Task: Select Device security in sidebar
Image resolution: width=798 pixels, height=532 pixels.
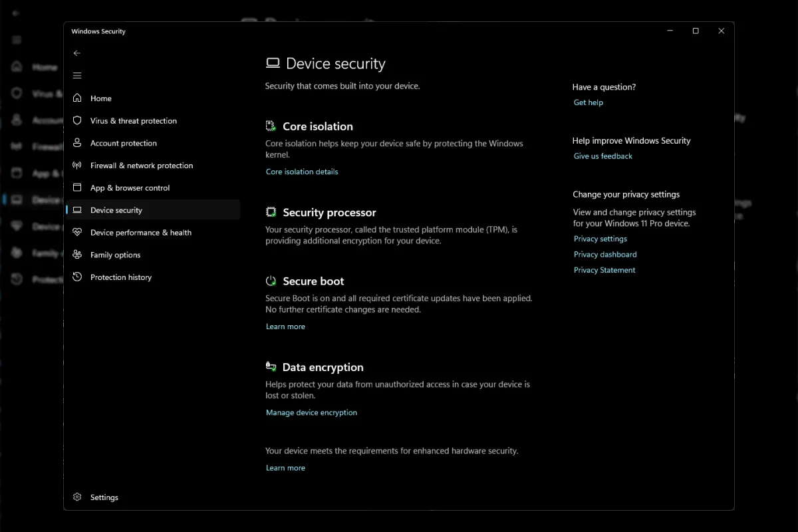Action: click(153, 210)
